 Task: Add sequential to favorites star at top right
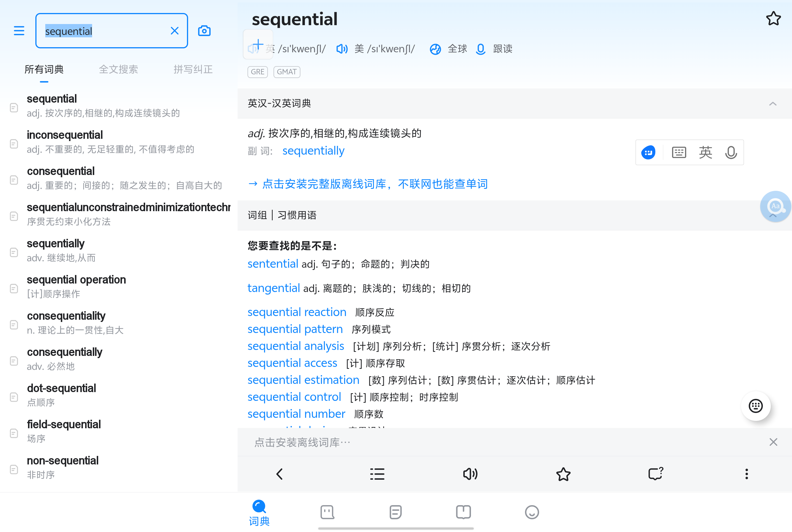click(x=773, y=19)
